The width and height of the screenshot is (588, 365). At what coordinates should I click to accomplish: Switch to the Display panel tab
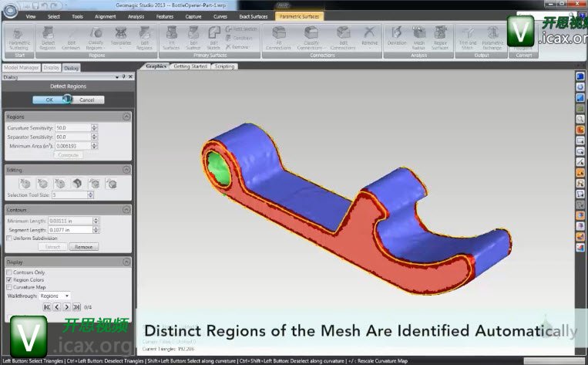click(51, 68)
